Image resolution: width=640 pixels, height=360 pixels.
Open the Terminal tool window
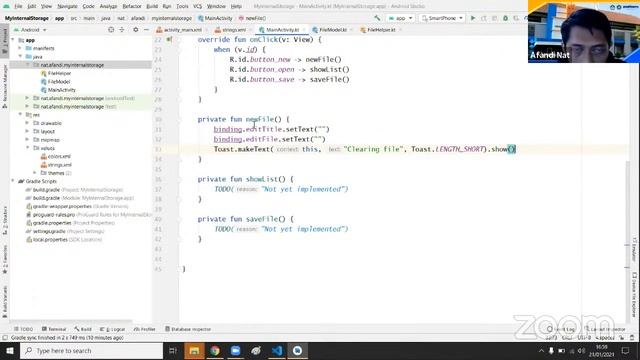coord(53,329)
